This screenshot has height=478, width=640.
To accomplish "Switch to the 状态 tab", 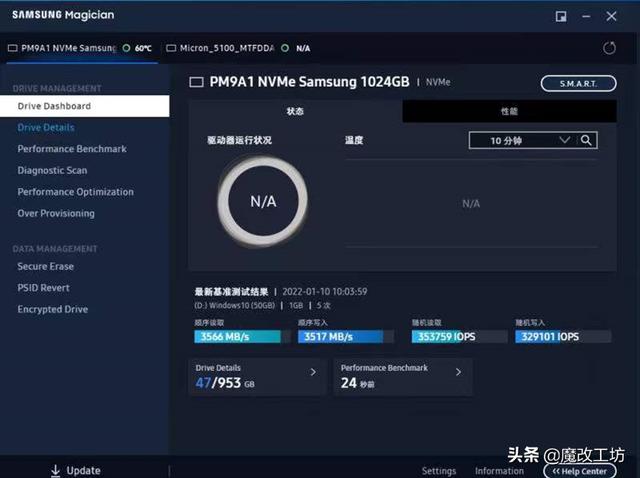I will coord(295,111).
